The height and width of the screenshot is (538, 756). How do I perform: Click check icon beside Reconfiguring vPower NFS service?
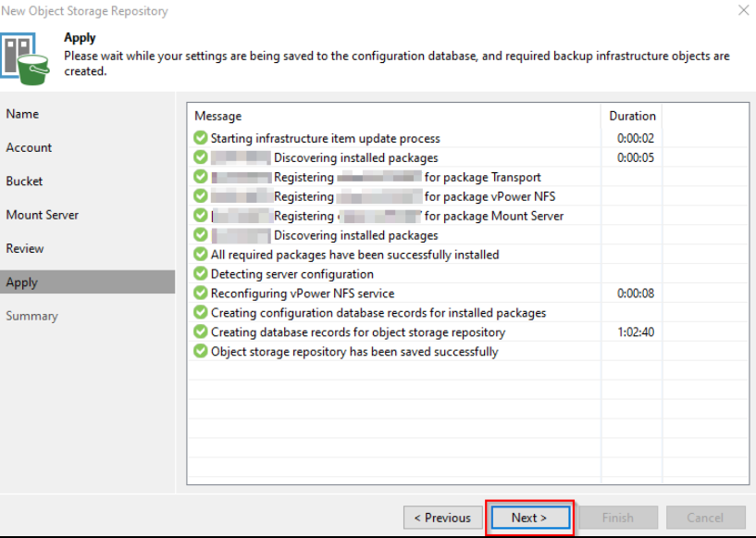(x=201, y=294)
